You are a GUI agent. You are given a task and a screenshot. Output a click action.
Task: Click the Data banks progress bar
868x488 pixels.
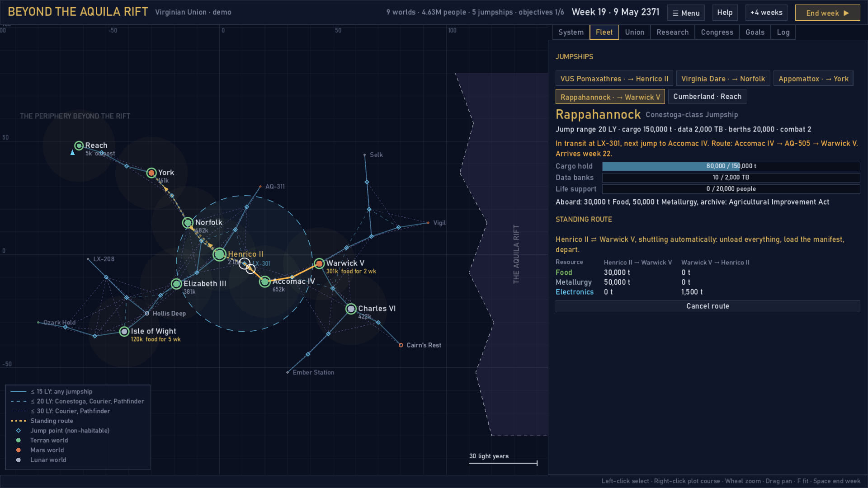coord(731,178)
